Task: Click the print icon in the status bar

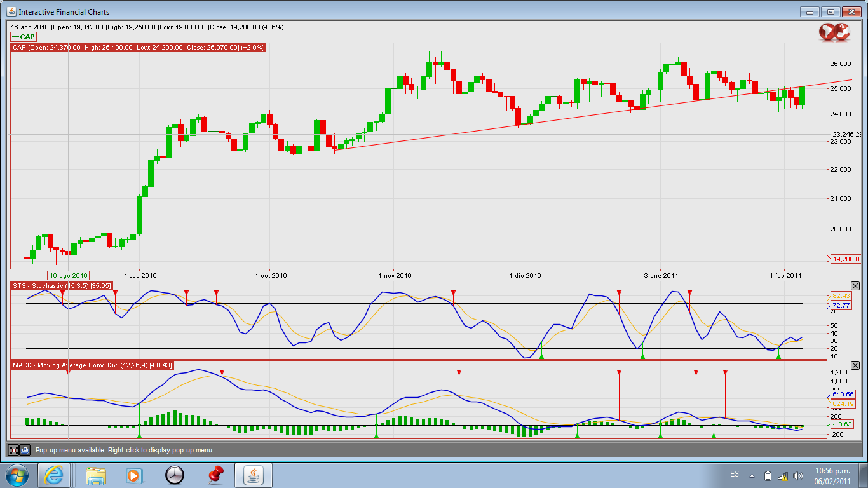Action: coord(25,450)
